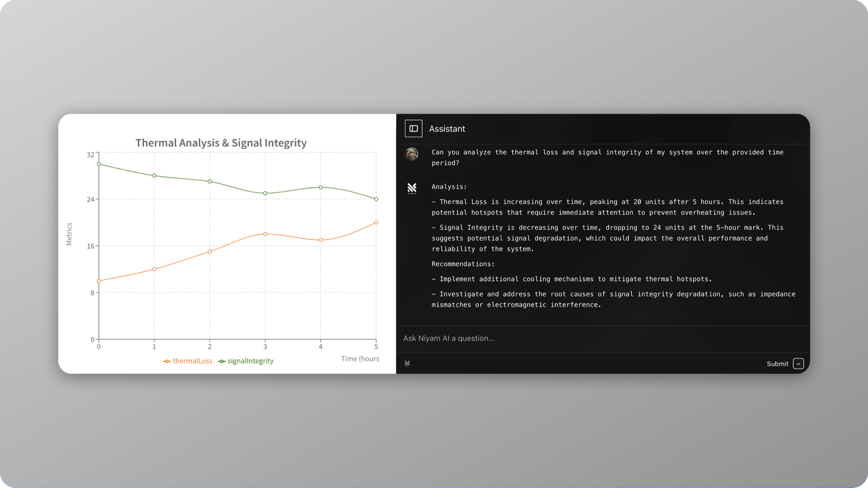868x488 pixels.
Task: Select the signalIntegrity data point at hour 0
Action: pos(99,164)
